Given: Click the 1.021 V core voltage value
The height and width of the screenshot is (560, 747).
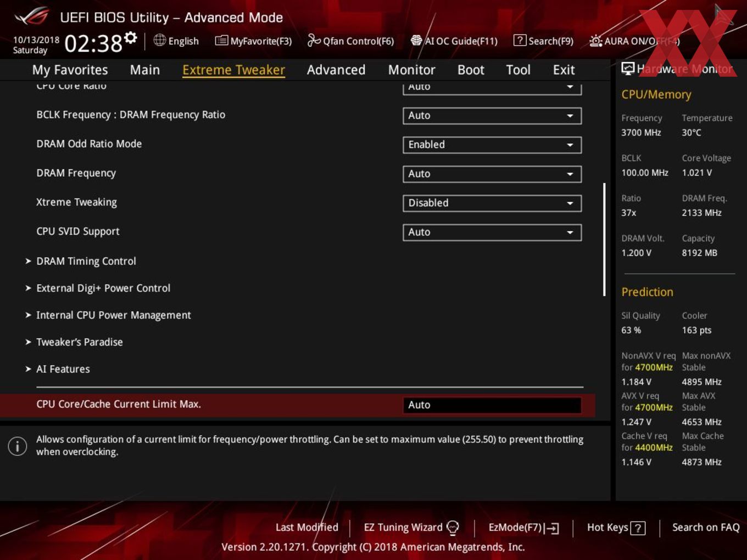Looking at the screenshot, I should tap(697, 172).
